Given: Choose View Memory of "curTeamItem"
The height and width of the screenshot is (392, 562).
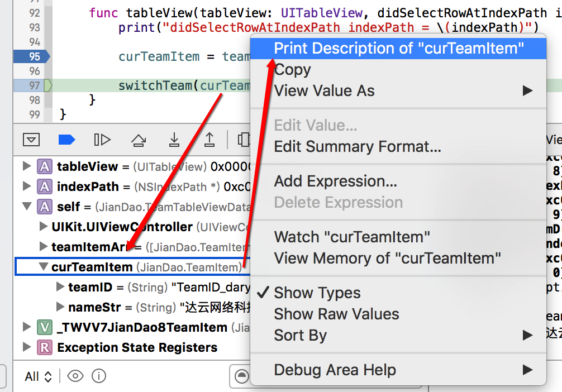Looking at the screenshot, I should click(398, 258).
